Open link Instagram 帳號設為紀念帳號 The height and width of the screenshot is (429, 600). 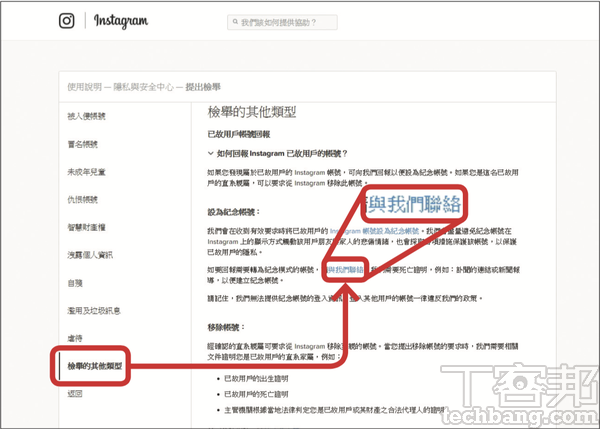pos(375,231)
